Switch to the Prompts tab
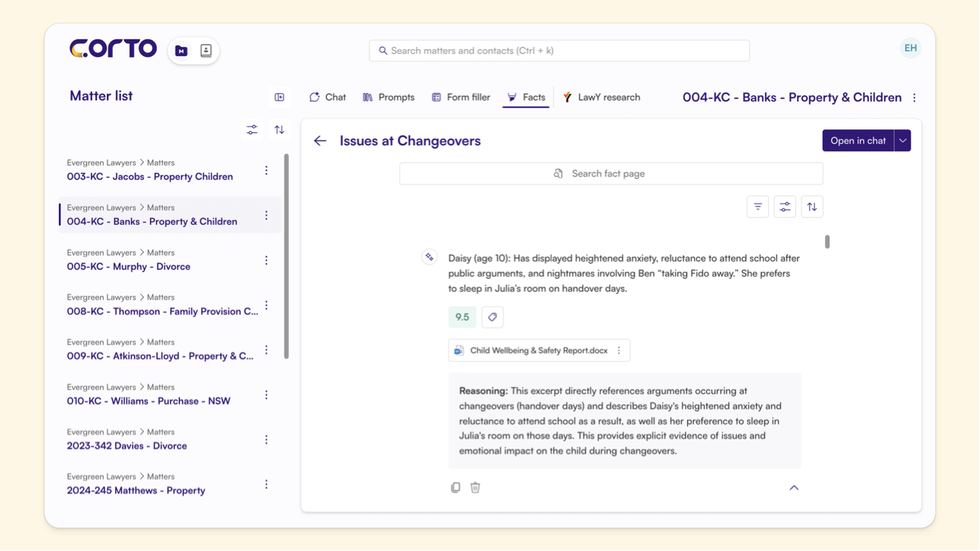Image resolution: width=980 pixels, height=551 pixels. pos(389,98)
